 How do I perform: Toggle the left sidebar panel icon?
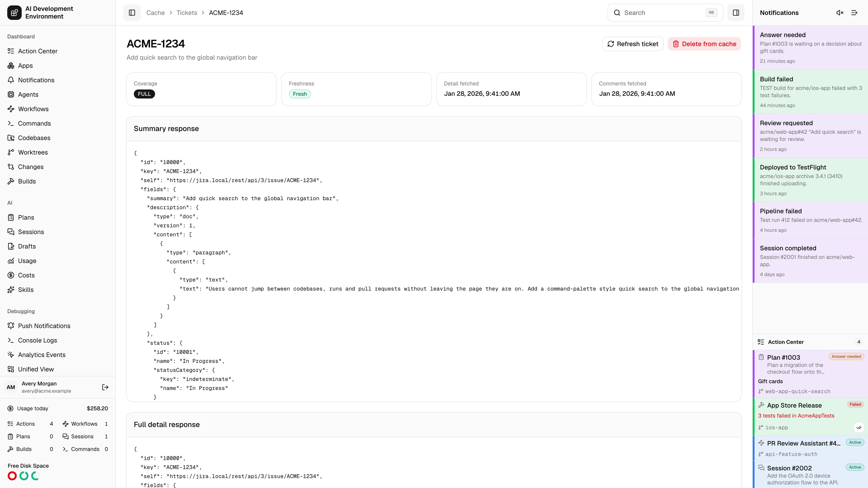[132, 13]
